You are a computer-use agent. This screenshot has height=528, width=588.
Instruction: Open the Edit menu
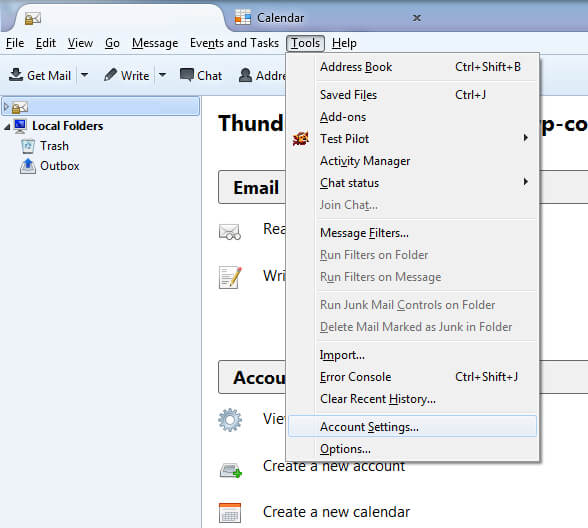pyautogui.click(x=46, y=43)
